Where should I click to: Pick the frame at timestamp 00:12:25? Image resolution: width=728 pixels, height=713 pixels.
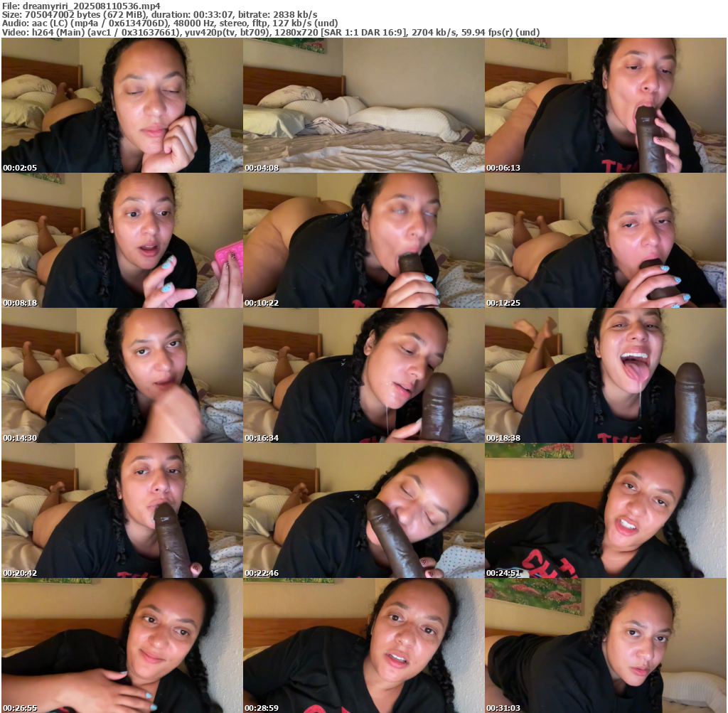click(x=606, y=240)
